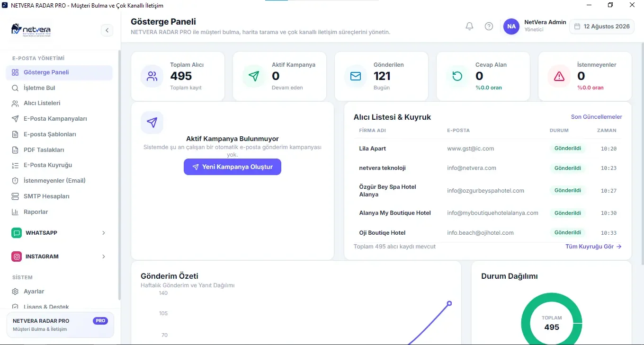Screen dimensions: 644x345
Task: Open the Gösterge Paneli menu item
Action: click(x=59, y=72)
